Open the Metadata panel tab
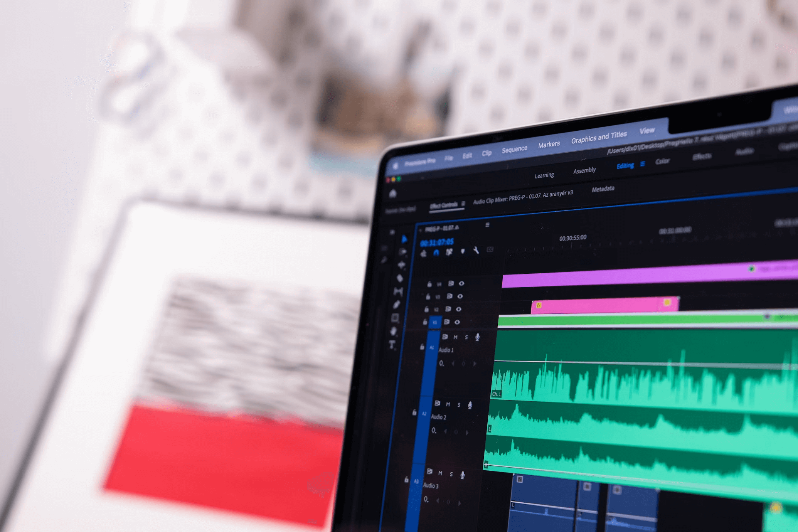Image resolution: width=798 pixels, height=532 pixels. [603, 189]
